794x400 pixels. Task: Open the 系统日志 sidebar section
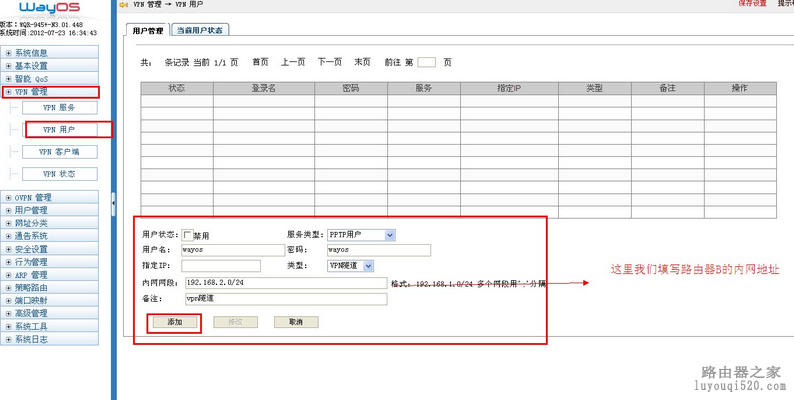[50, 339]
